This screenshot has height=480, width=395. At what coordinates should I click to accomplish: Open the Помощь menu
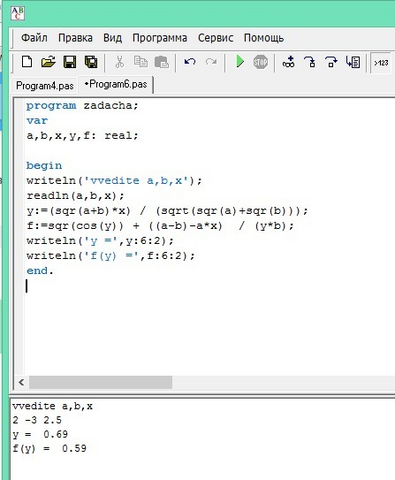[264, 38]
